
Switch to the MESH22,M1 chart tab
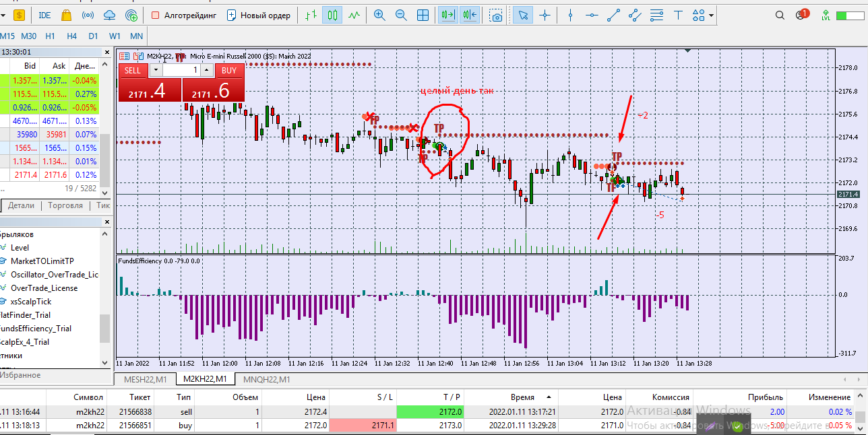(146, 379)
